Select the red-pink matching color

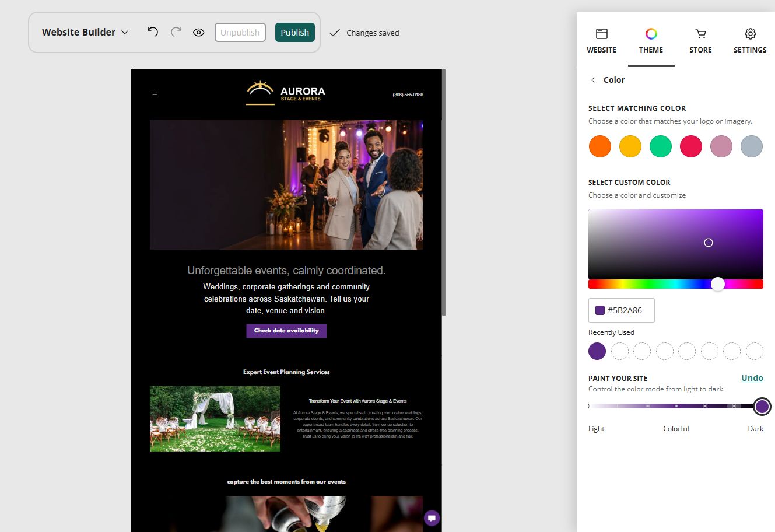[691, 146]
